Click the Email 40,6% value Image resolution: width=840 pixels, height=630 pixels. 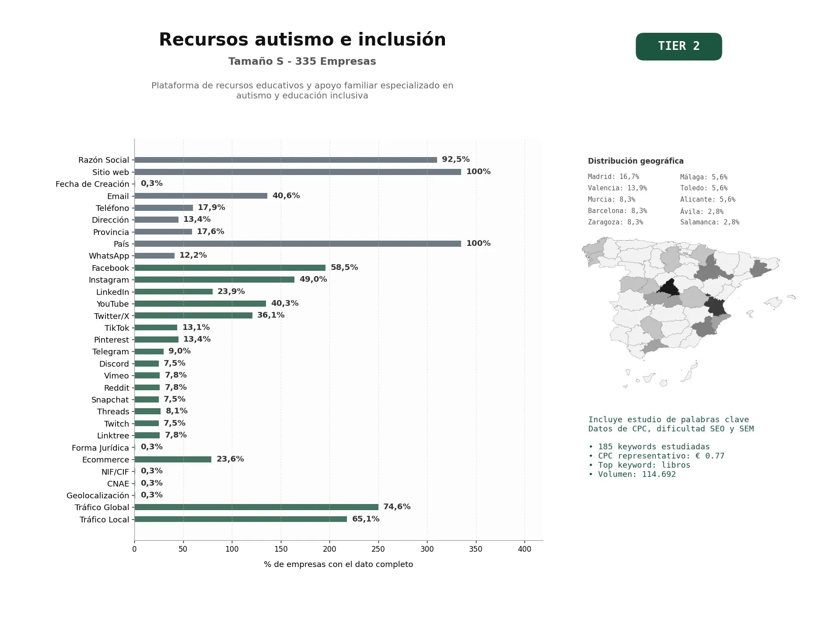tap(286, 196)
